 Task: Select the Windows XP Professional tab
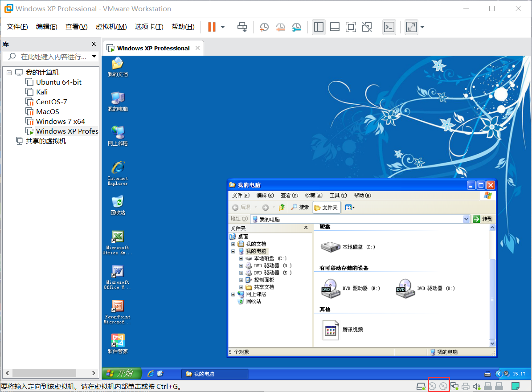click(x=153, y=48)
